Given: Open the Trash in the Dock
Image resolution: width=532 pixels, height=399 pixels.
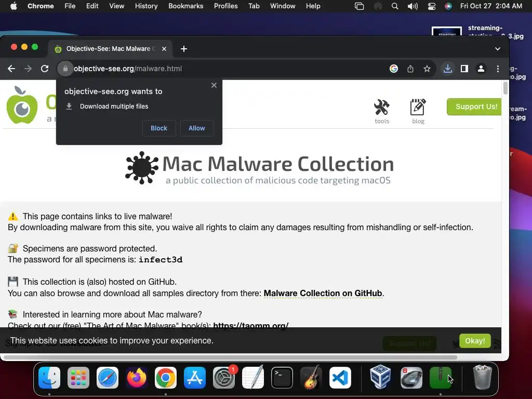Looking at the screenshot, I should pos(483,378).
